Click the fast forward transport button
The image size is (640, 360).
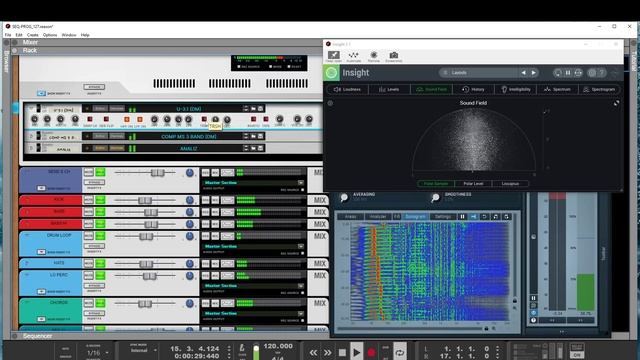tap(327, 352)
